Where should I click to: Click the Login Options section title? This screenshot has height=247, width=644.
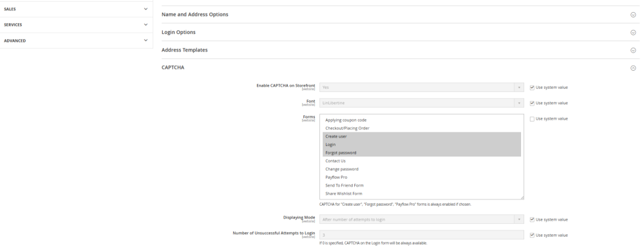click(x=178, y=32)
